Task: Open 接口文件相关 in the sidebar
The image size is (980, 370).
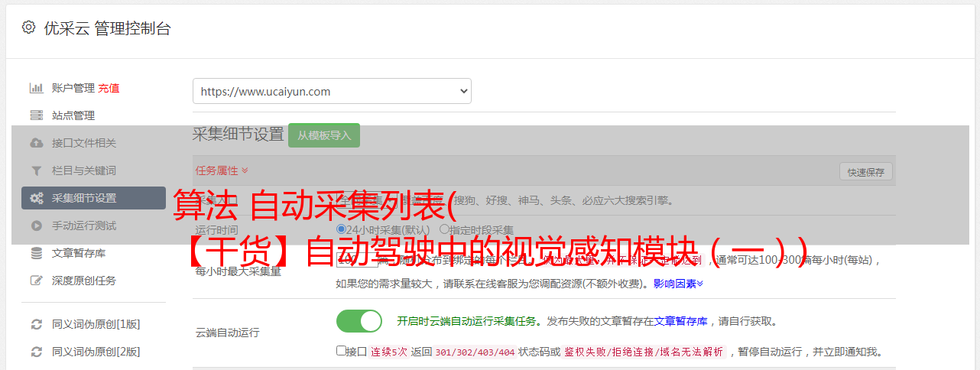Action: 84,143
